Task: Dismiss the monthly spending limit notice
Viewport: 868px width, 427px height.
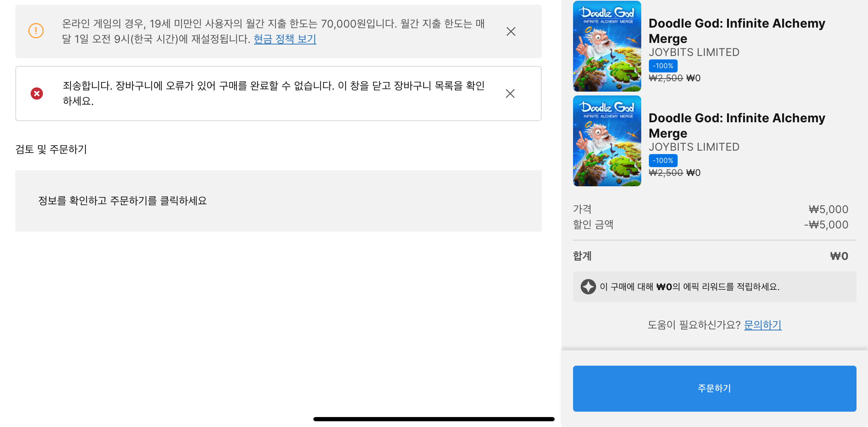Action: click(511, 31)
